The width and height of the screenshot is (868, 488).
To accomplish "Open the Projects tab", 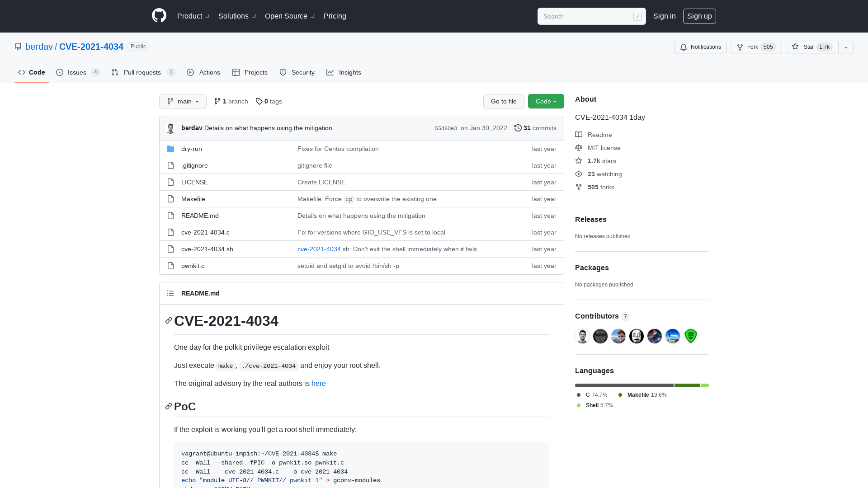I will point(250,72).
